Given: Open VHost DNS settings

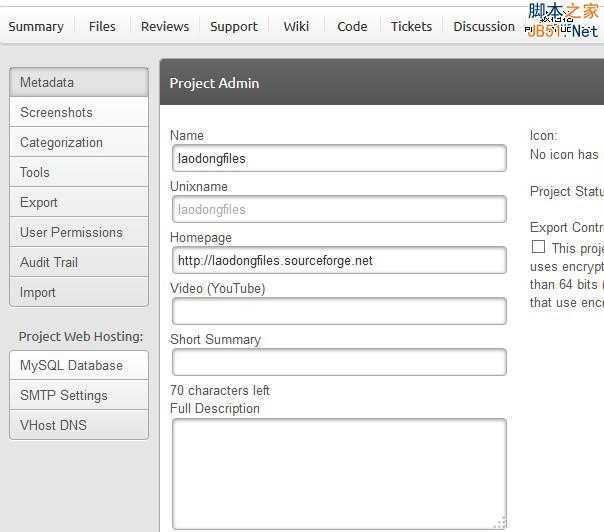Looking at the screenshot, I should pyautogui.click(x=79, y=425).
